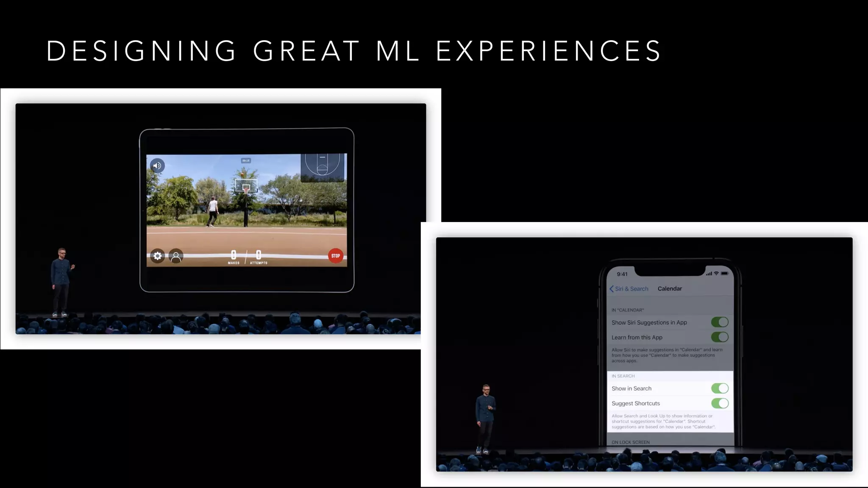Screen dimensions: 868x488
Task: Tap the player profile icon
Action: 176,256
